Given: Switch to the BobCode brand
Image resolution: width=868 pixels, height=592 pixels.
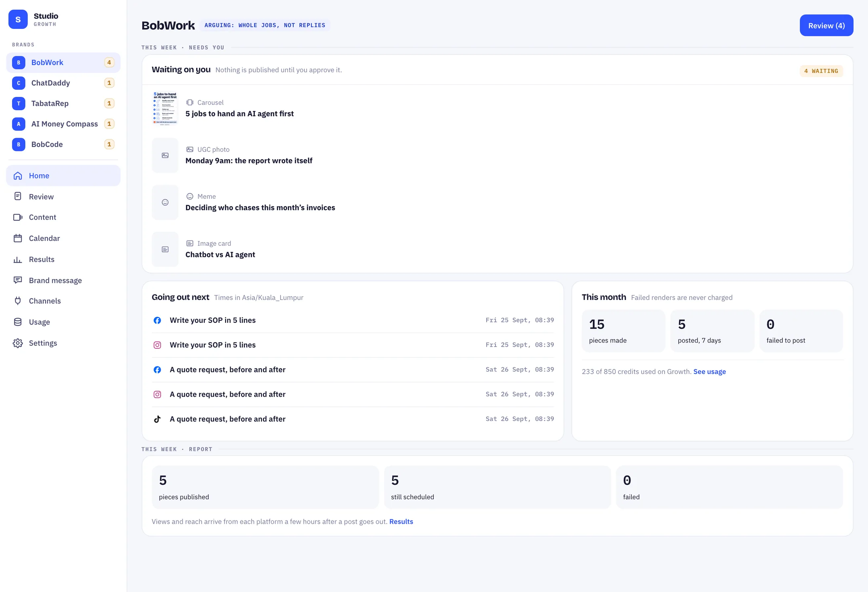Looking at the screenshot, I should [63, 145].
